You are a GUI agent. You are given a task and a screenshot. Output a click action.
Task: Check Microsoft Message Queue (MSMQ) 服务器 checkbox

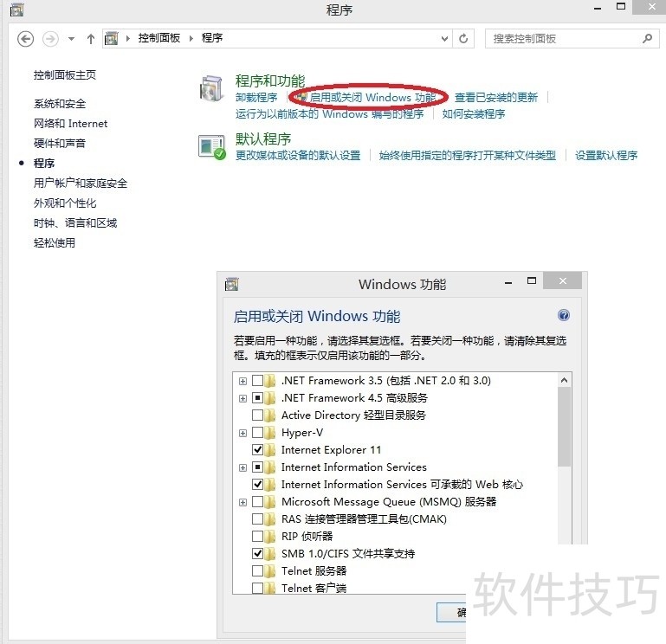pos(257,502)
